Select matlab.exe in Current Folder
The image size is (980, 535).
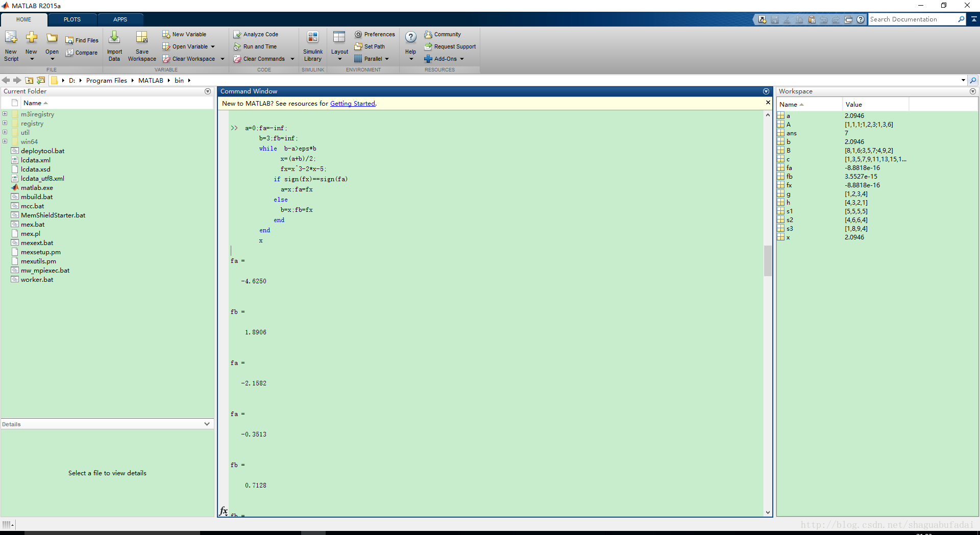(x=37, y=187)
